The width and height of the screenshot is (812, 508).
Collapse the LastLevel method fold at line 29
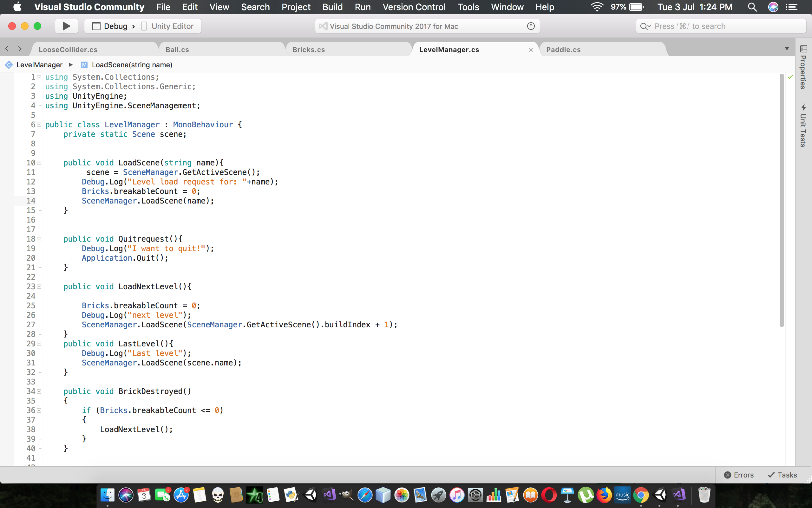pos(39,344)
